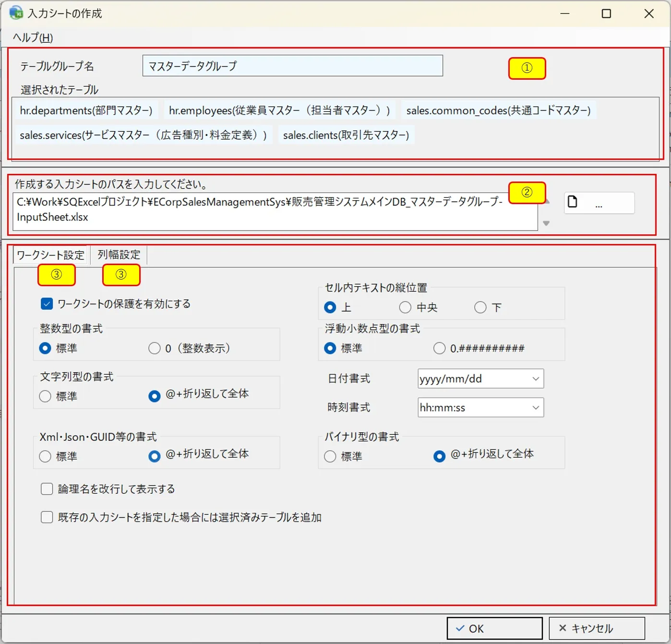671x644 pixels.
Task: Select 0（整数表示）radio option
Action: [190, 348]
